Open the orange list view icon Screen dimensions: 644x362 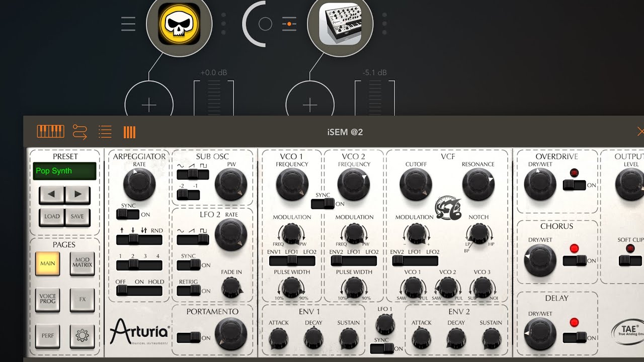point(105,132)
